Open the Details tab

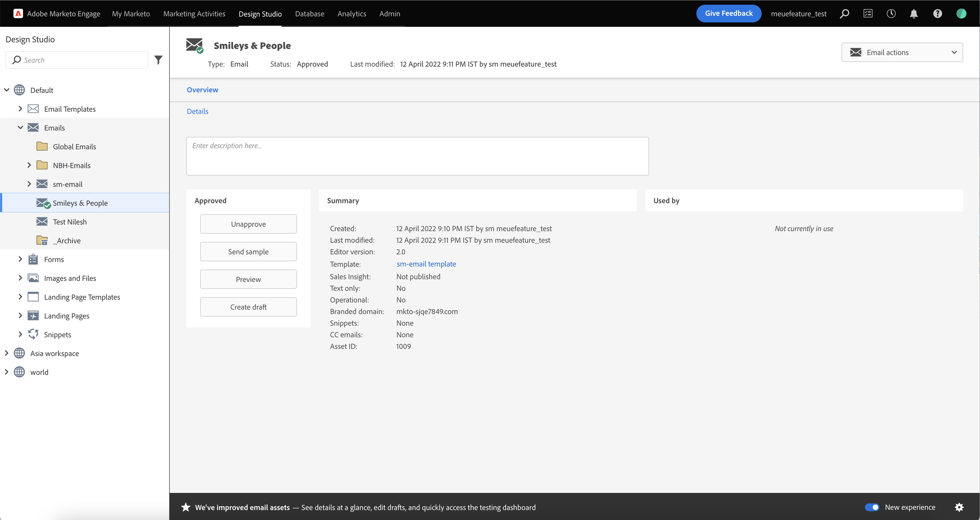pyautogui.click(x=197, y=111)
